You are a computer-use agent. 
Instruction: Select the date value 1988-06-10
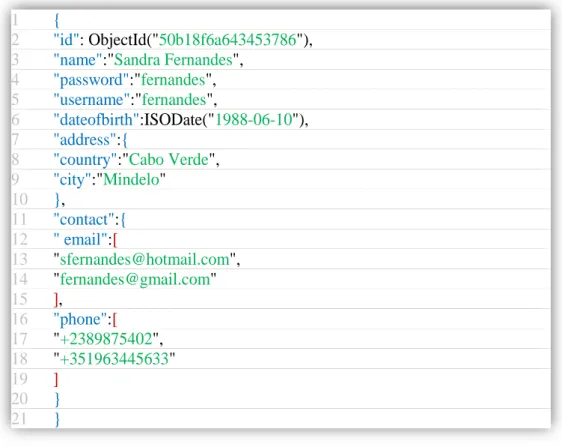pos(254,120)
